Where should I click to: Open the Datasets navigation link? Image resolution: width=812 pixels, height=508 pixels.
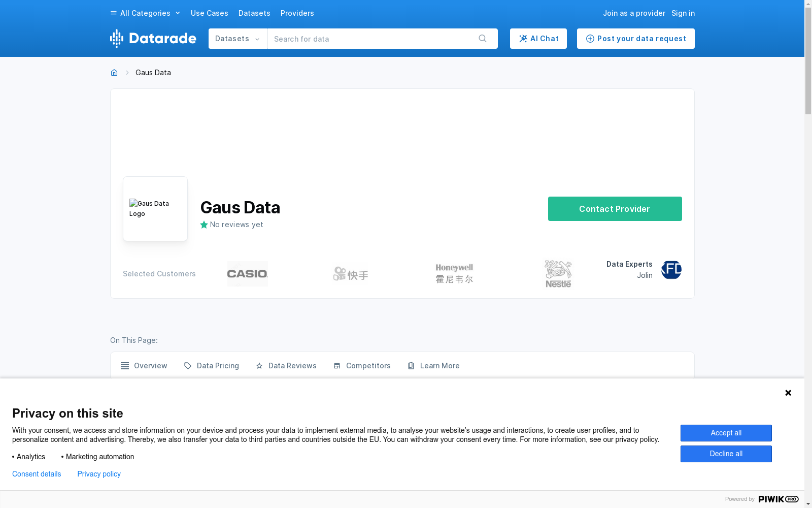254,13
